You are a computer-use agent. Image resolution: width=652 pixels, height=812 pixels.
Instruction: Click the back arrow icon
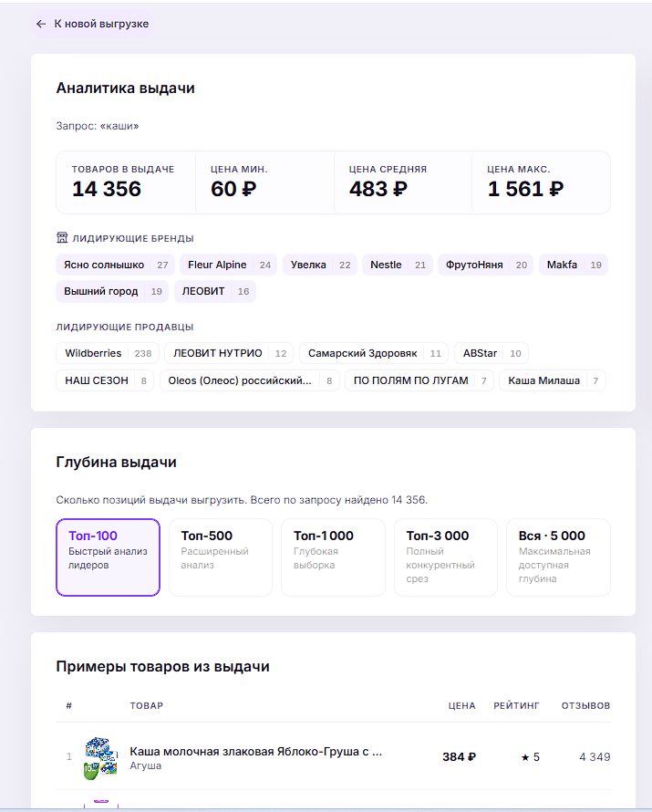(x=41, y=24)
